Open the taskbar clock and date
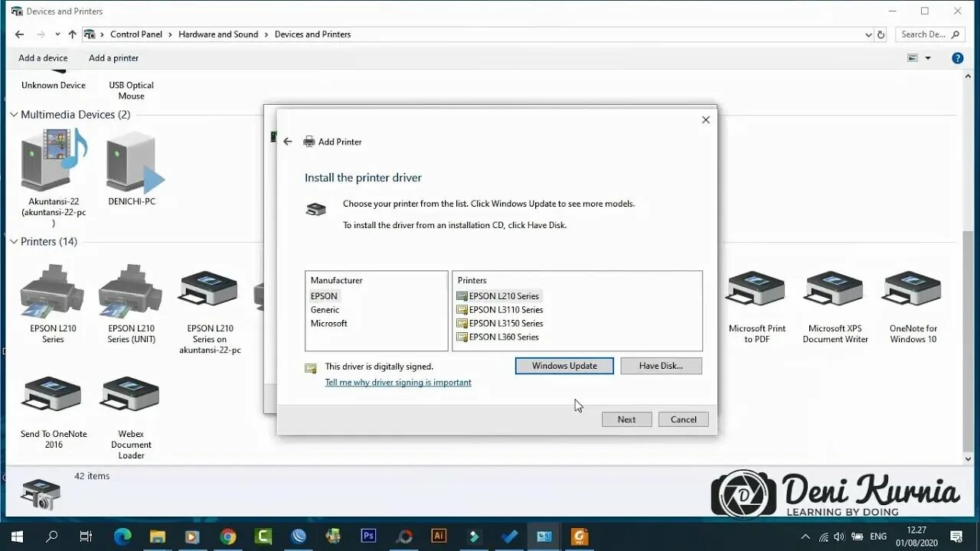980x551 pixels. [x=916, y=536]
